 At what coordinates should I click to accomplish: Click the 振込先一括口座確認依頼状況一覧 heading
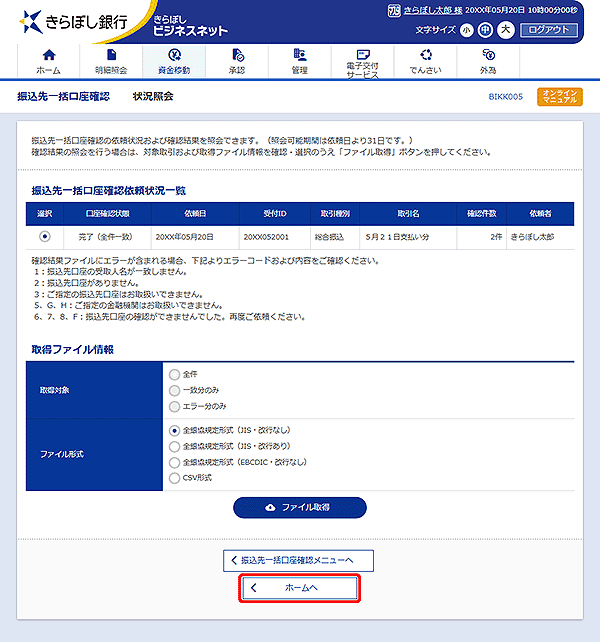click(x=109, y=191)
